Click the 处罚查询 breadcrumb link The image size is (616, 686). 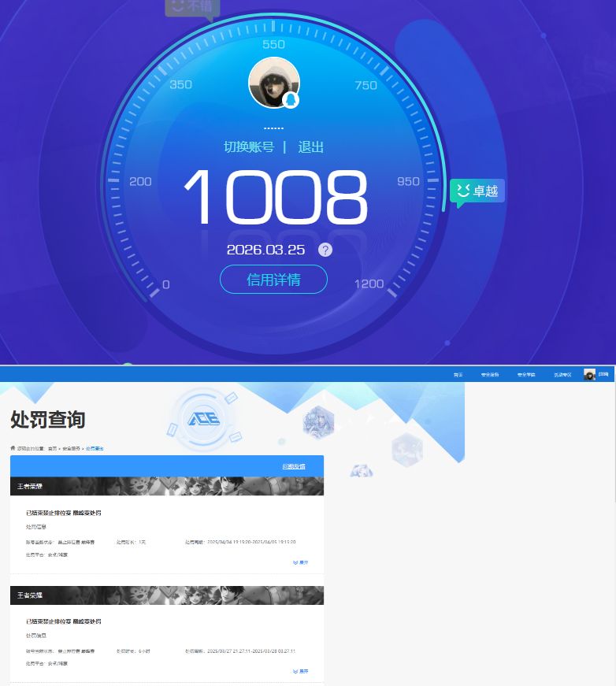[95, 448]
